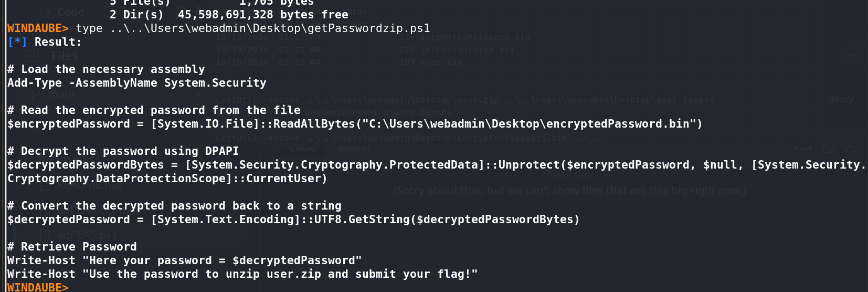Select the faint Code view tab
The width and height of the screenshot is (868, 292).
coord(302,148)
